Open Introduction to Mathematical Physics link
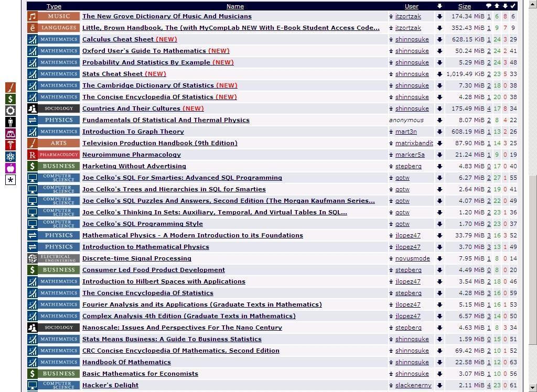 [x=146, y=247]
